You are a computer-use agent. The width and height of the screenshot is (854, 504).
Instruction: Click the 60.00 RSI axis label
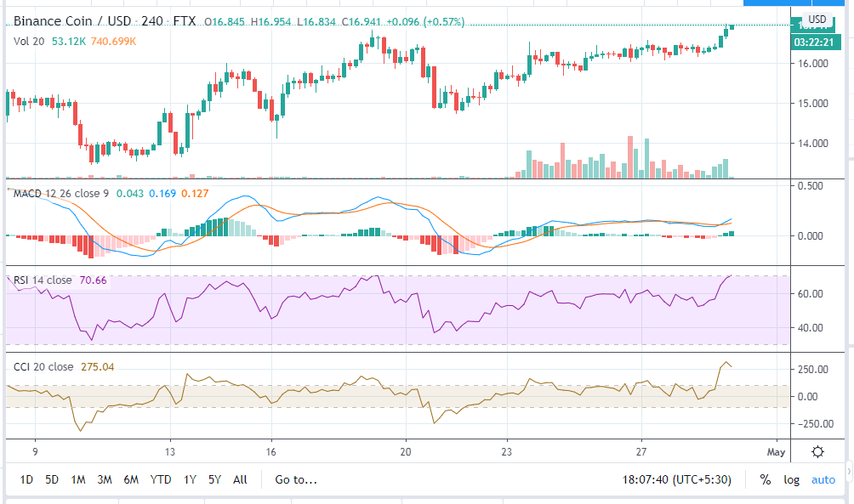[810, 294]
